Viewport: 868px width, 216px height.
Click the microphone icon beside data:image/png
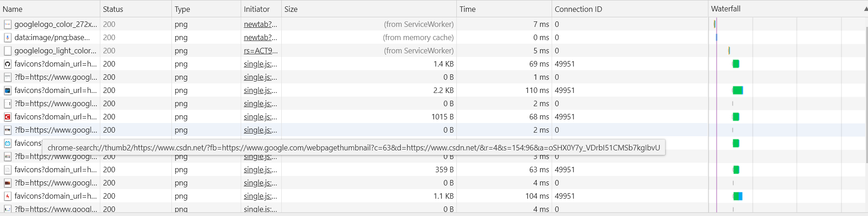pyautogui.click(x=7, y=38)
